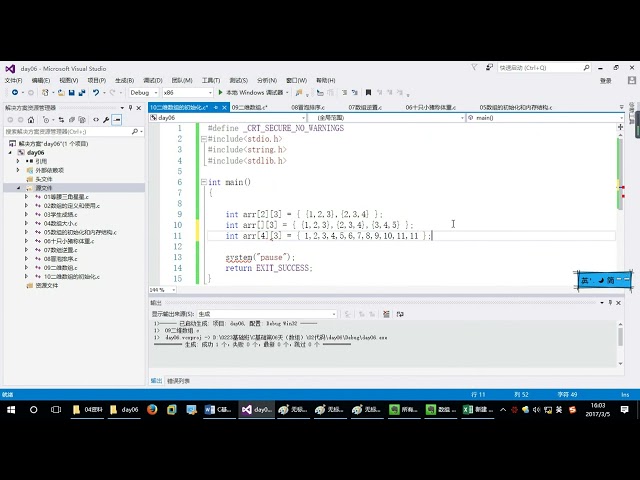
Task: Open the Debug(D) menu
Action: coord(153,80)
